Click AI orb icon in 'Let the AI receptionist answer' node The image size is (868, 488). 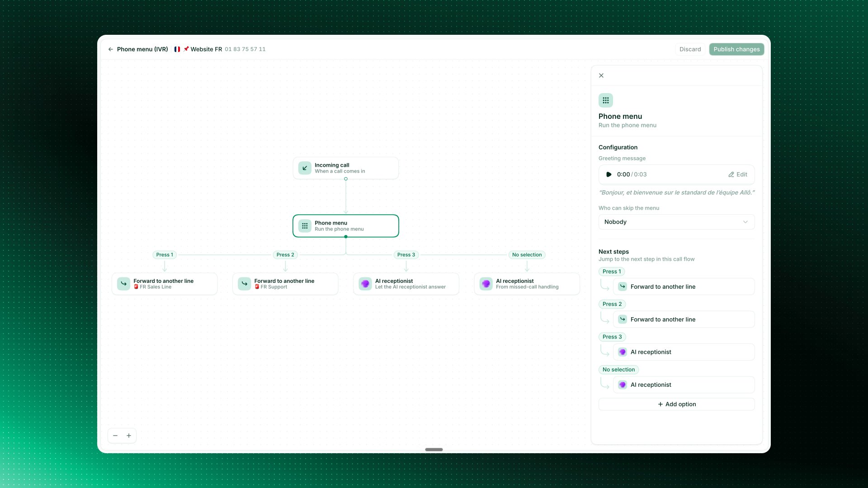coord(365,284)
